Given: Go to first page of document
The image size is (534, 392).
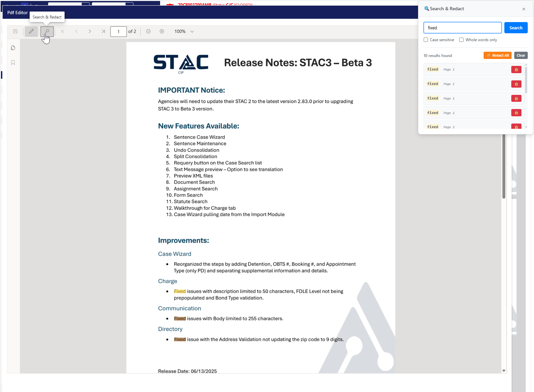Looking at the screenshot, I should (63, 31).
